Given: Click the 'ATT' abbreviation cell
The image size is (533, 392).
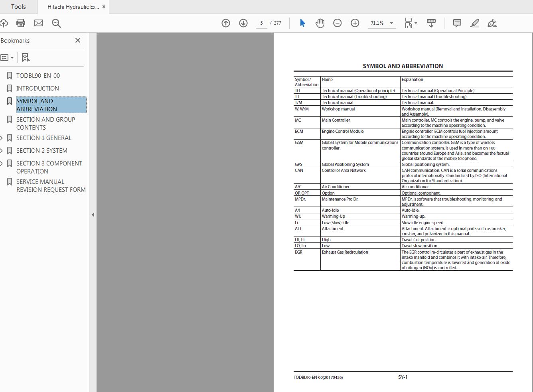Looking at the screenshot, I should (298, 229).
